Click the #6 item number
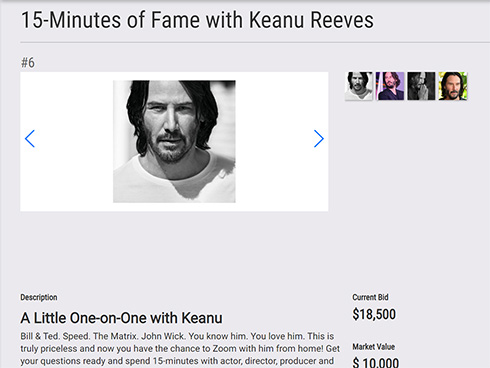The image size is (490, 368). 28,63
